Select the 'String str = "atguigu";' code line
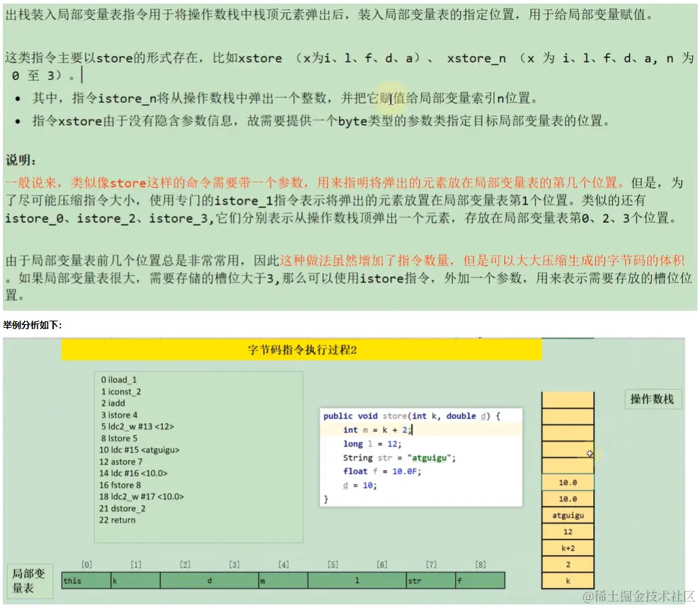Image resolution: width=700 pixels, height=608 pixels. pyautogui.click(x=399, y=457)
